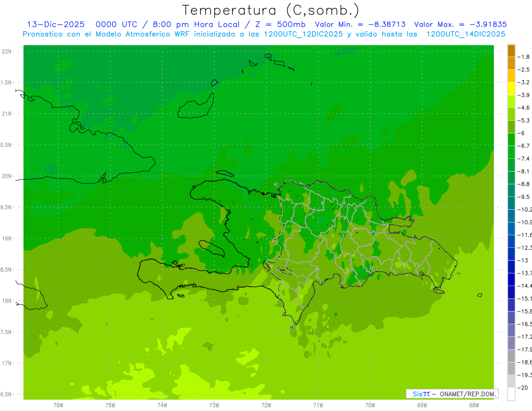Screen dimensions: 532x411
Task: Click the "20N" latitude label
Action: pos(7,176)
